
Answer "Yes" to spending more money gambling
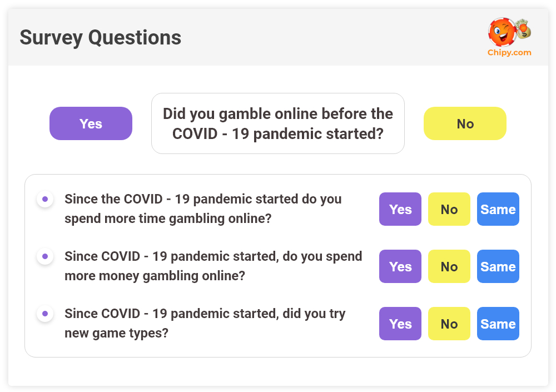point(400,266)
